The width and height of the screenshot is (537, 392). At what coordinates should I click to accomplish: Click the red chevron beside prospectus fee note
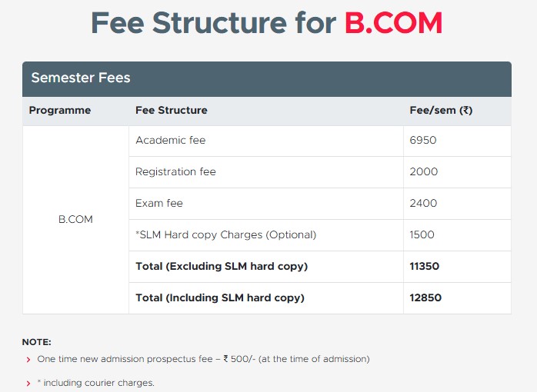click(x=28, y=360)
